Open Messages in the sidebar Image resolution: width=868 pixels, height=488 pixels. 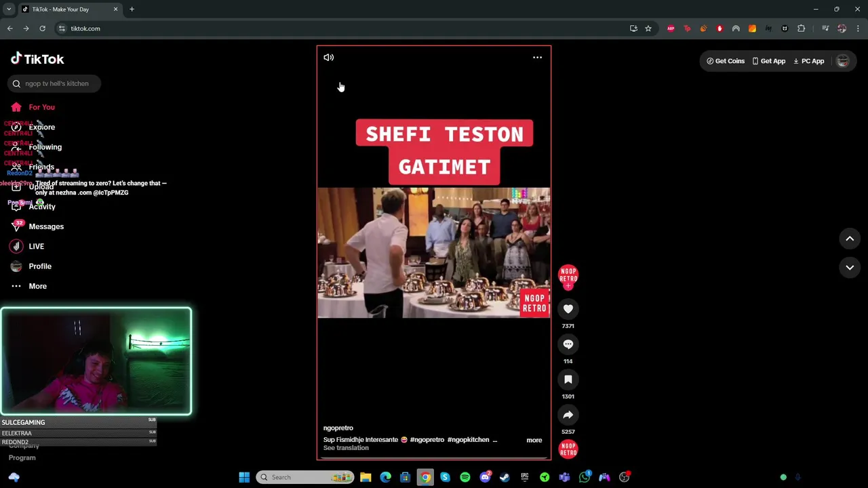[46, 226]
